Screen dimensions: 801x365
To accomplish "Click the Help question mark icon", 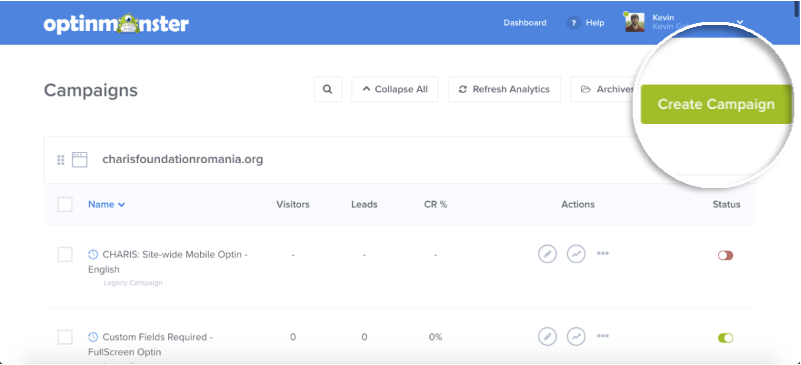I will [x=574, y=23].
